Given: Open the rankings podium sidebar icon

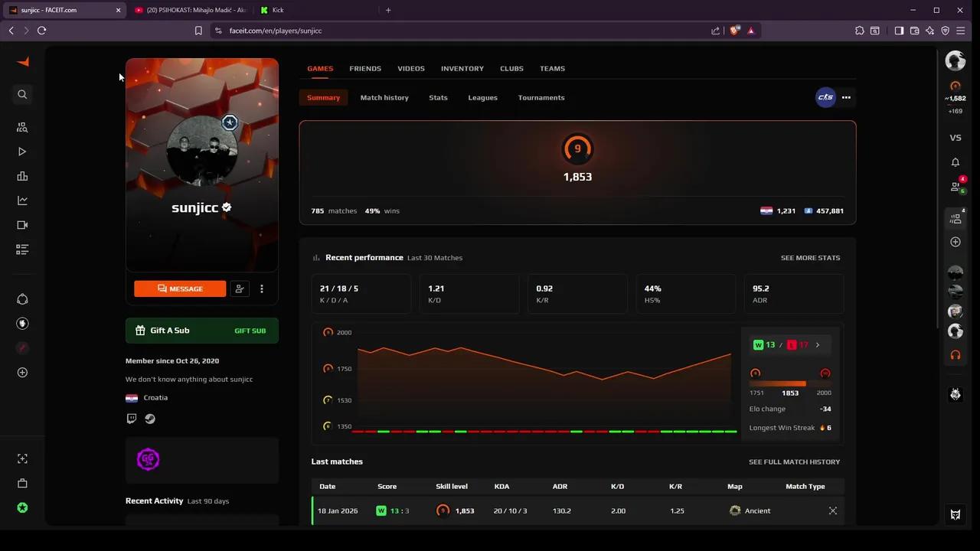Looking at the screenshot, I should tap(22, 176).
